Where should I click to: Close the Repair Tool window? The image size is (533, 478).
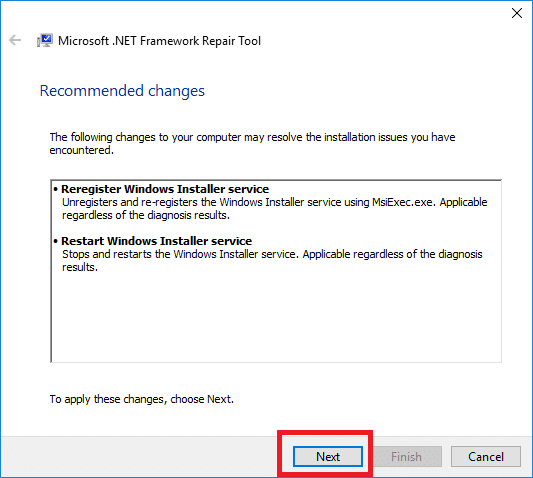coord(517,13)
